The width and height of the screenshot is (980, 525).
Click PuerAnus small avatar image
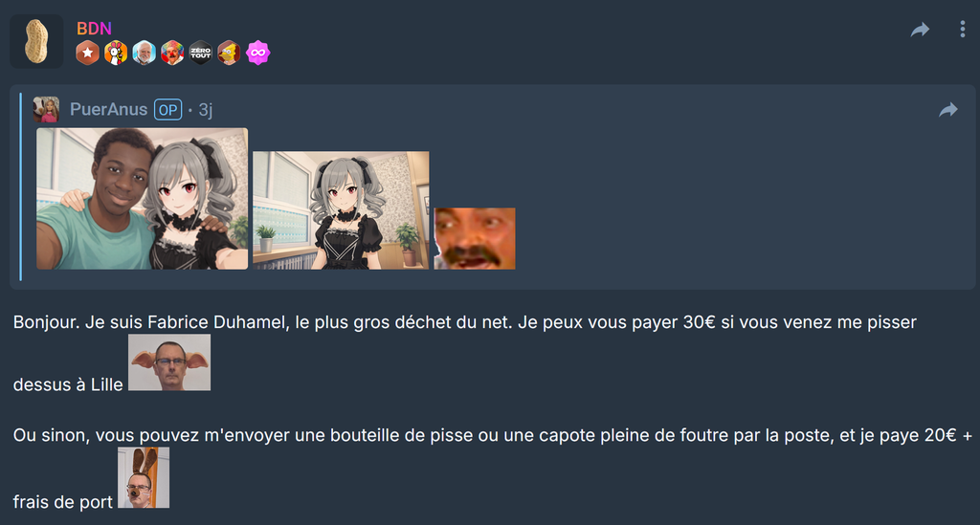(x=46, y=109)
